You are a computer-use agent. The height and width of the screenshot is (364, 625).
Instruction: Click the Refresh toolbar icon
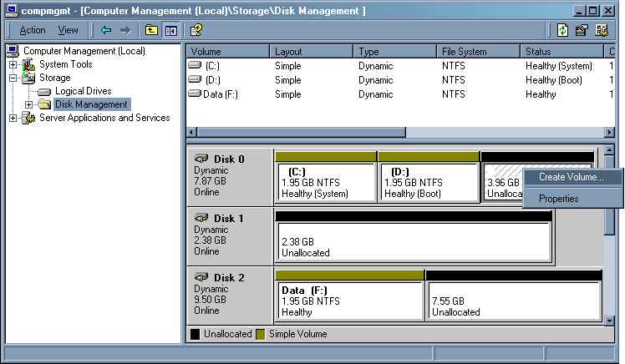click(x=562, y=30)
